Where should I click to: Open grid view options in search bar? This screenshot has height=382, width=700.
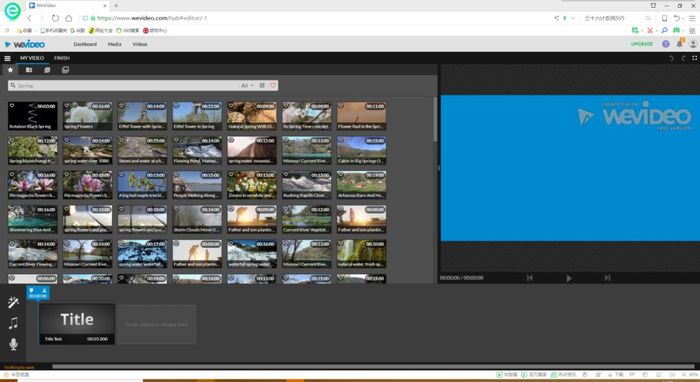262,85
